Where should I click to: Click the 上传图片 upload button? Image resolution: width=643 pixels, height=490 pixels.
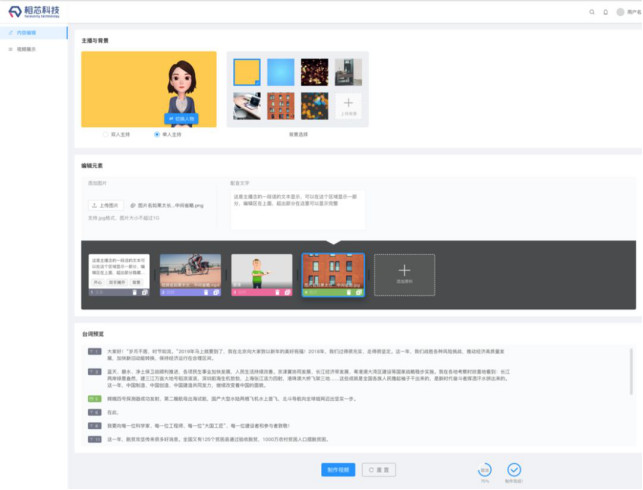point(106,205)
